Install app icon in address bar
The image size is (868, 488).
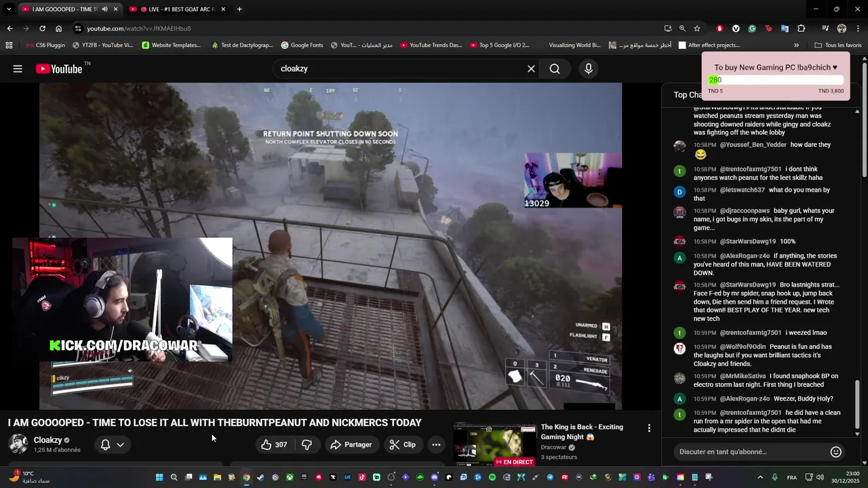pos(668,28)
